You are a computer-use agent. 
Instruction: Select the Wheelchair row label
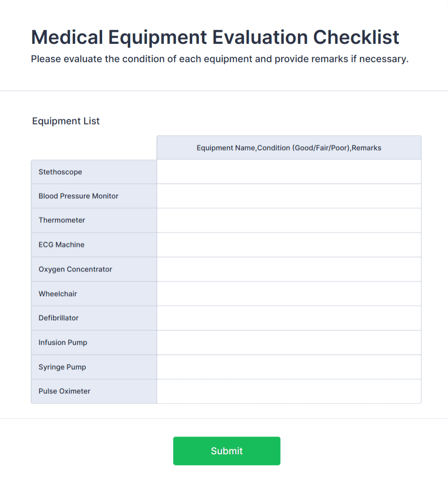(57, 293)
